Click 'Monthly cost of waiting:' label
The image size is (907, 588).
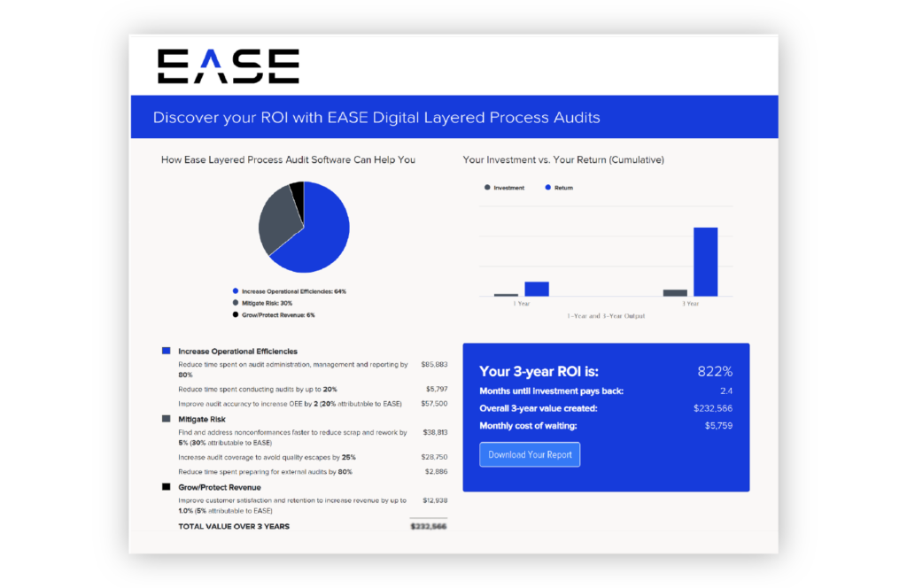click(x=528, y=426)
